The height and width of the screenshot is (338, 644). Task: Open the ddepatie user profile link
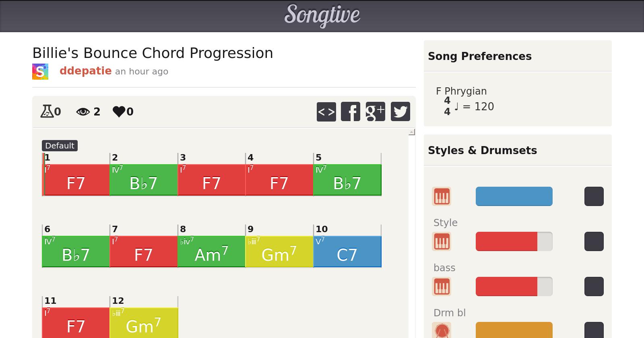[85, 71]
